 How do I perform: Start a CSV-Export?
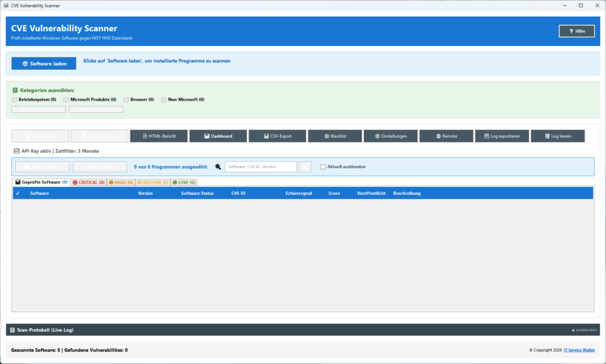click(276, 136)
